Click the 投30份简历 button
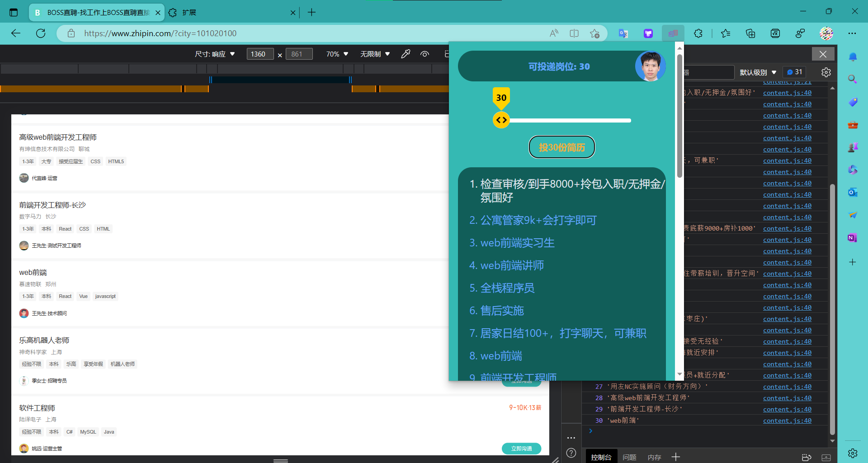Screen dimensions: 868x463 pos(562,147)
